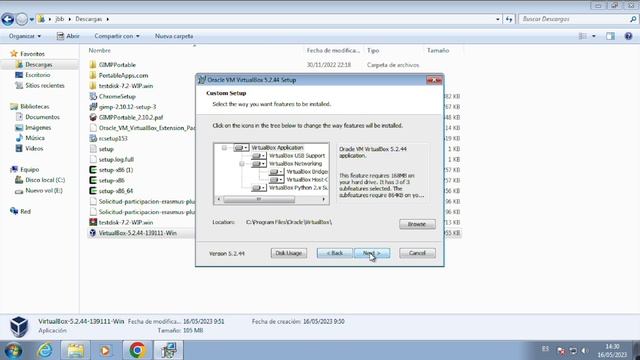The width and height of the screenshot is (640, 360).
Task: Select VirtualBox Python 2.x tree label
Action: 298,188
